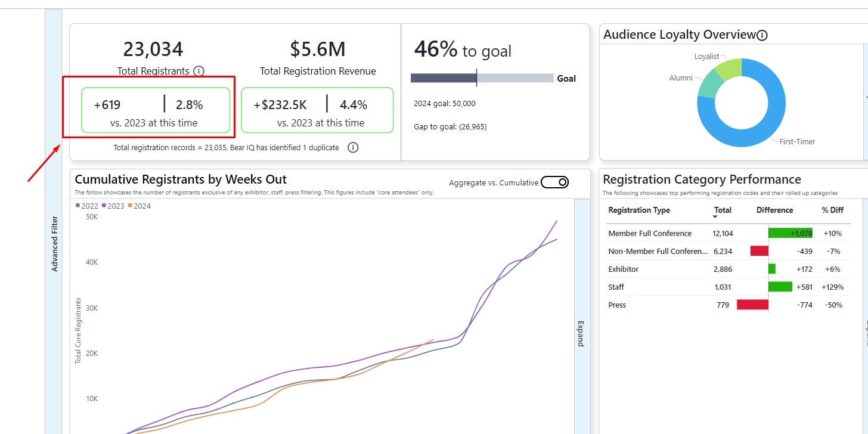Click info icon after the duplicate records note

(x=353, y=147)
